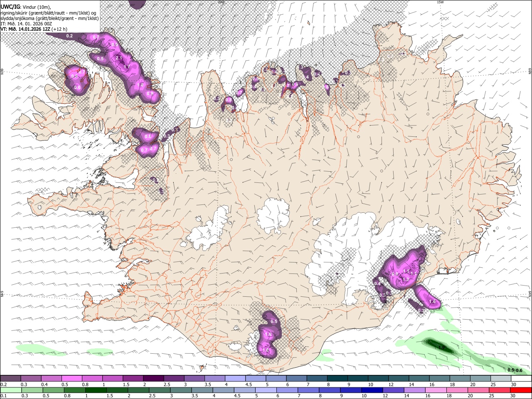Click the palest green 0.1–0.3 rain scale swatch

coord(10,390)
